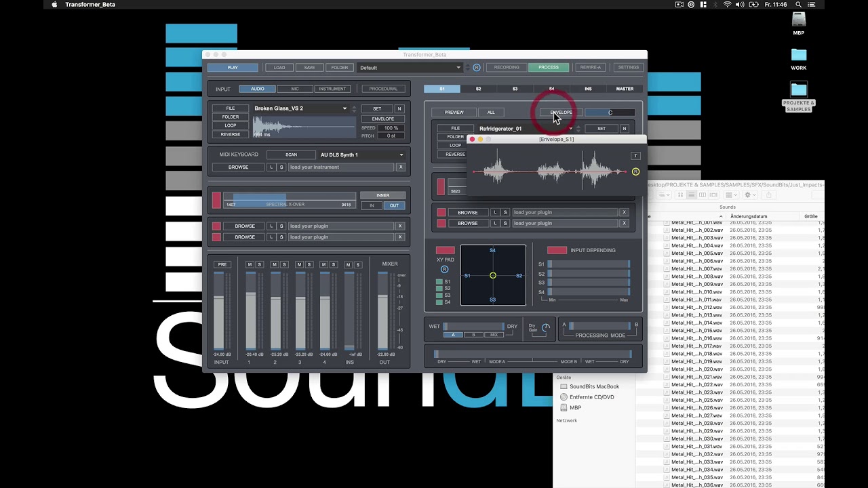Click the preset up/down stepper arrows
The width and height of the screenshot is (868, 488).
467,68
